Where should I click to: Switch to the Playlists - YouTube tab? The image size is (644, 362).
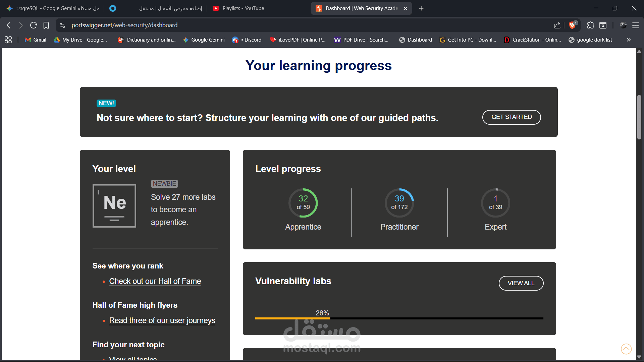[238, 8]
